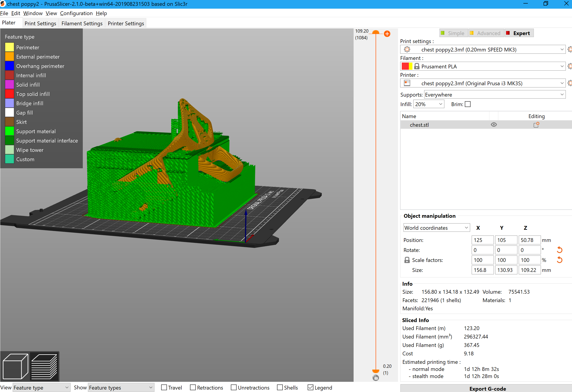Open the Configuration menu
Image resolution: width=572 pixels, height=392 pixels.
coord(76,13)
